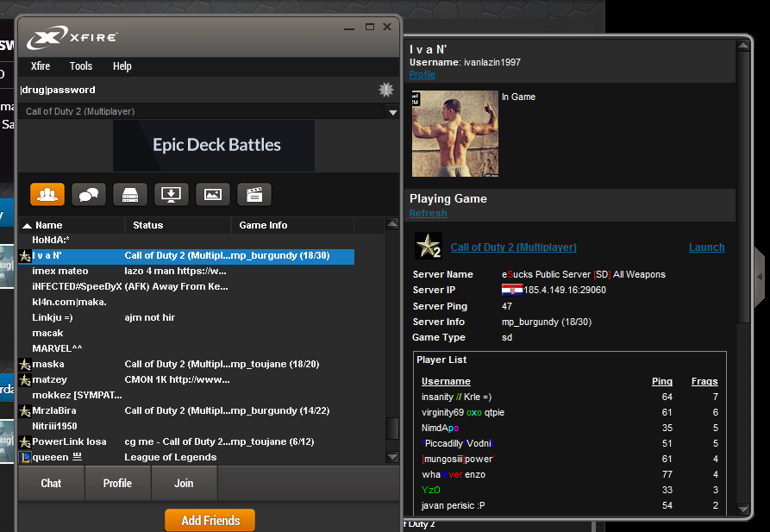
Task: Click I v a N' profile avatar picture
Action: click(x=454, y=134)
